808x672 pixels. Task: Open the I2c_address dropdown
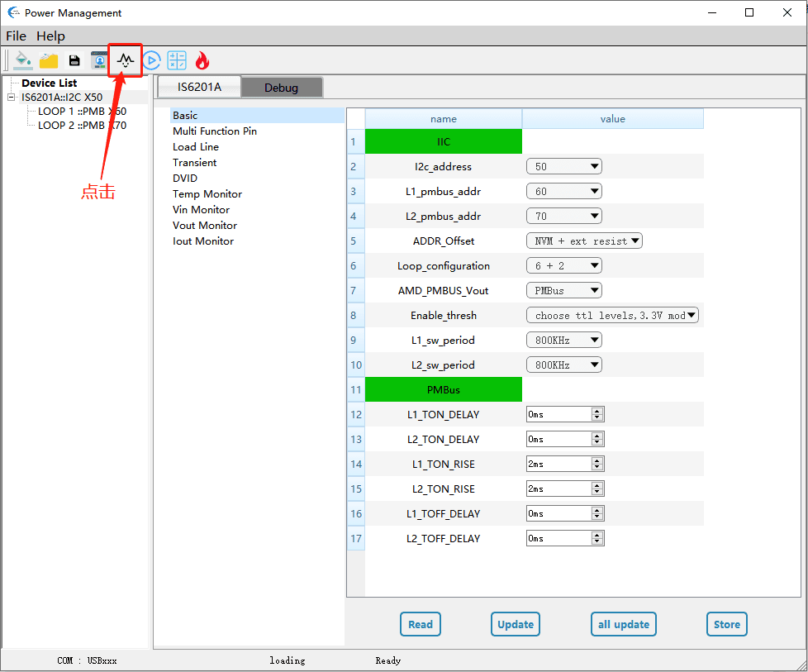click(x=563, y=167)
